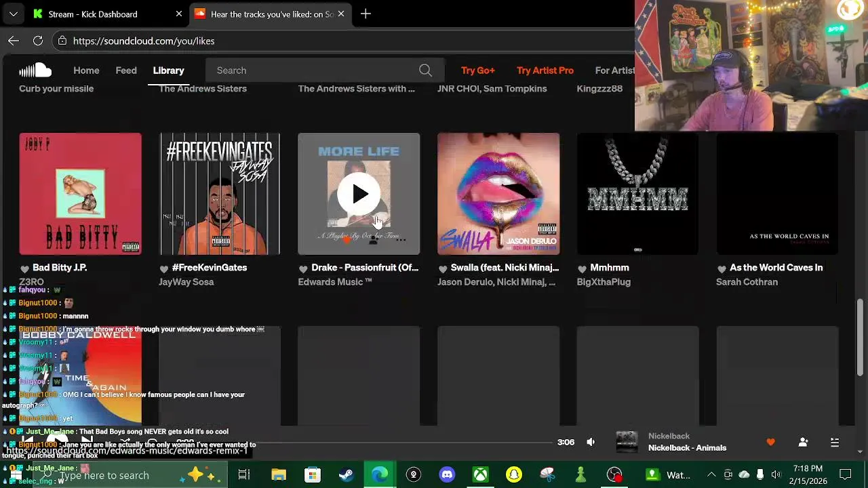
Task: Open the #FreeKevinGates artwork
Action: coord(220,194)
